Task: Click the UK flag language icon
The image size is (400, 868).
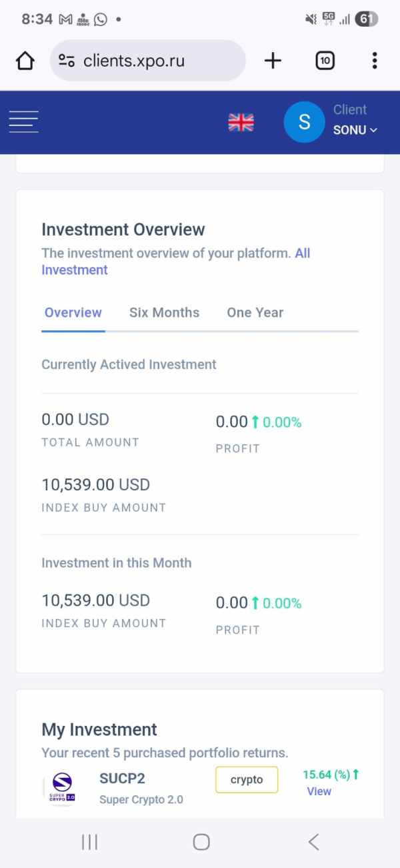Action: point(241,122)
